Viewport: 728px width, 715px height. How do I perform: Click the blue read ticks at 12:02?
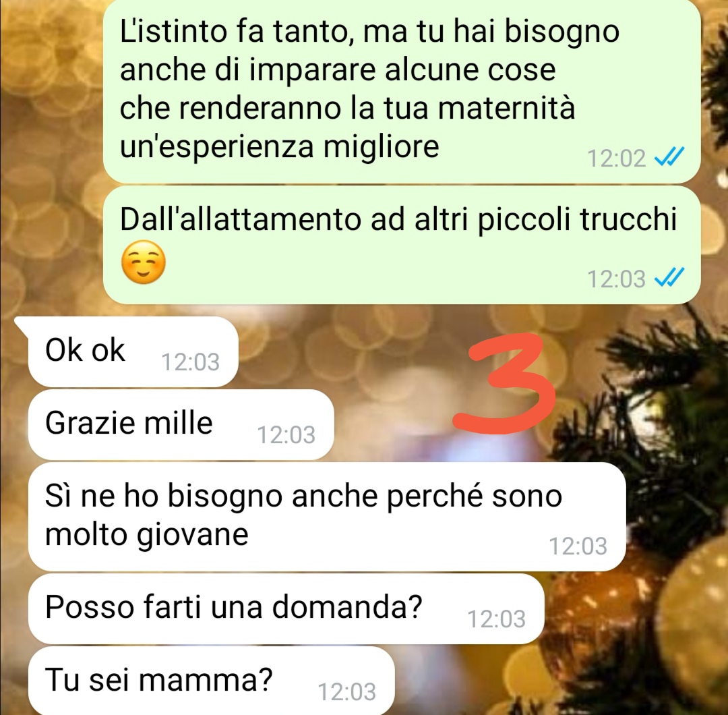[x=669, y=157]
